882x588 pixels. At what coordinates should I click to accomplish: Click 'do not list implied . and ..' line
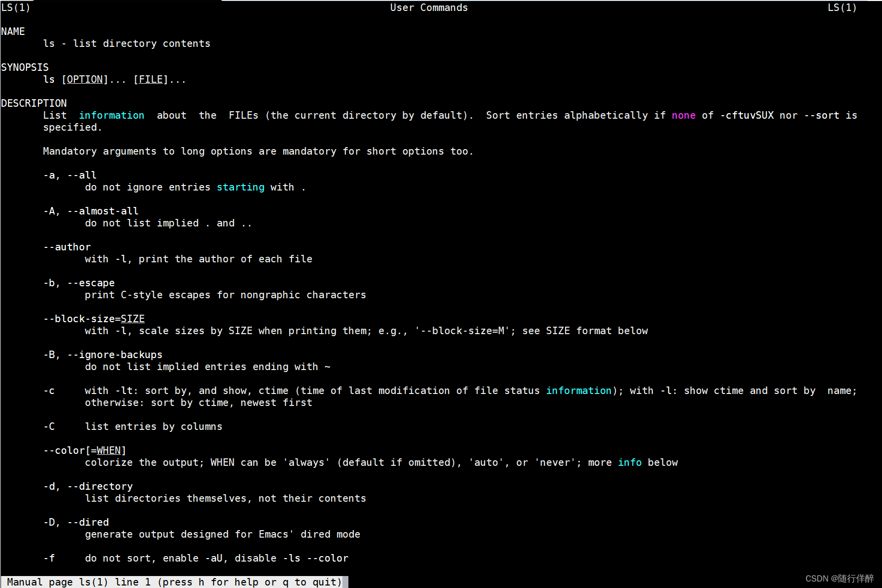pyautogui.click(x=169, y=223)
